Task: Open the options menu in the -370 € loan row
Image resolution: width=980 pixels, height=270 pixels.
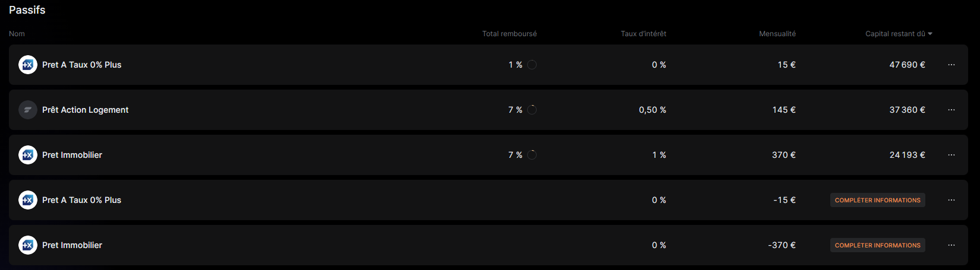Action: (x=951, y=245)
